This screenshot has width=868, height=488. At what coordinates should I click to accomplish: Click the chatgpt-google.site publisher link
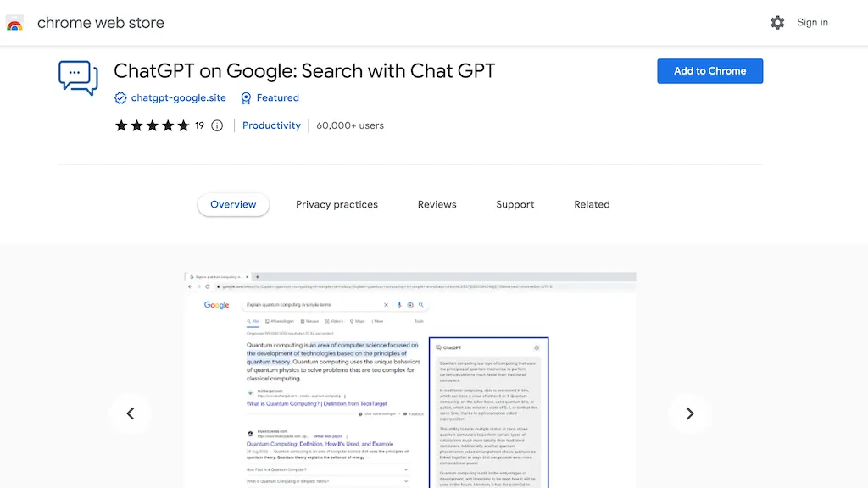pyautogui.click(x=178, y=97)
